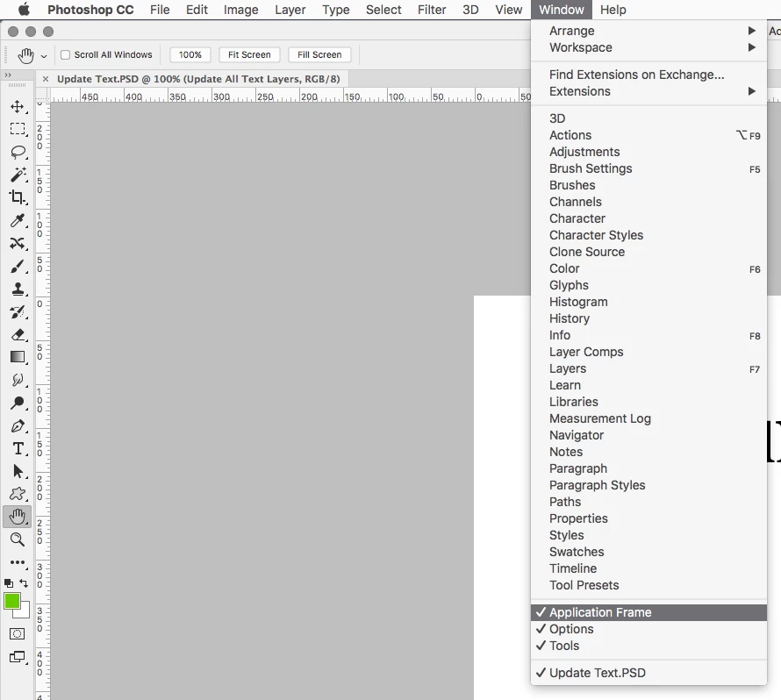Select the Hand tool in toolbox

tap(18, 517)
